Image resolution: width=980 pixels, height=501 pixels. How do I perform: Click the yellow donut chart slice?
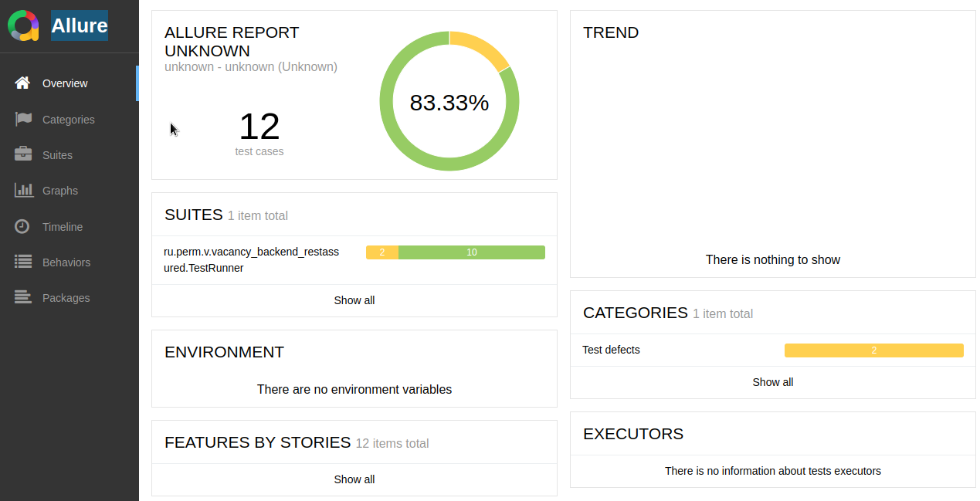[483, 47]
